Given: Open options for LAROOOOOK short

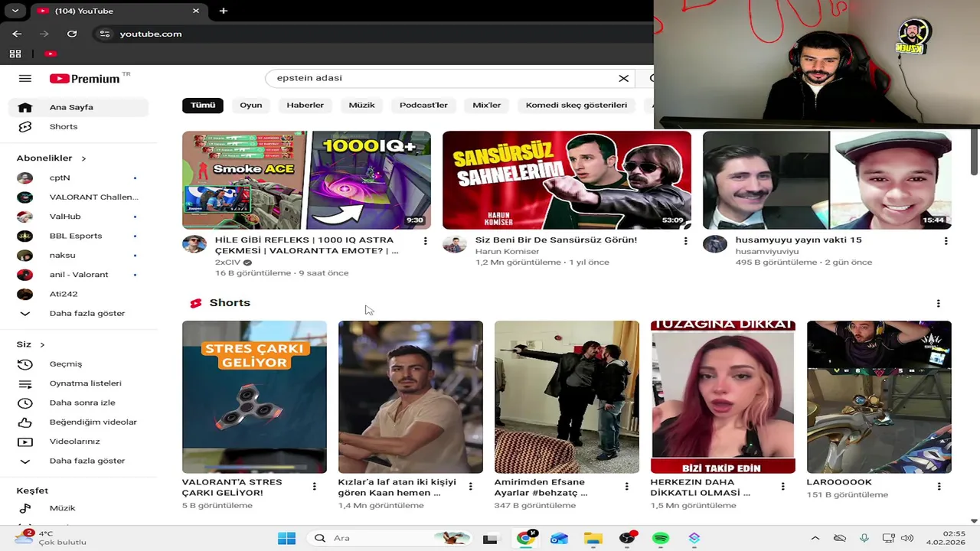Looking at the screenshot, I should (x=939, y=487).
